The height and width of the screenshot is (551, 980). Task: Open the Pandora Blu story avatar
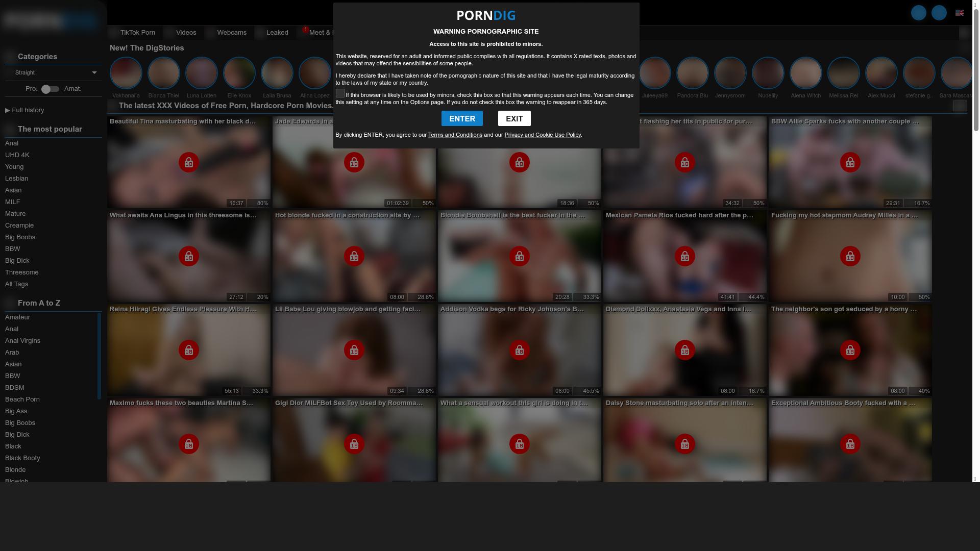point(692,73)
